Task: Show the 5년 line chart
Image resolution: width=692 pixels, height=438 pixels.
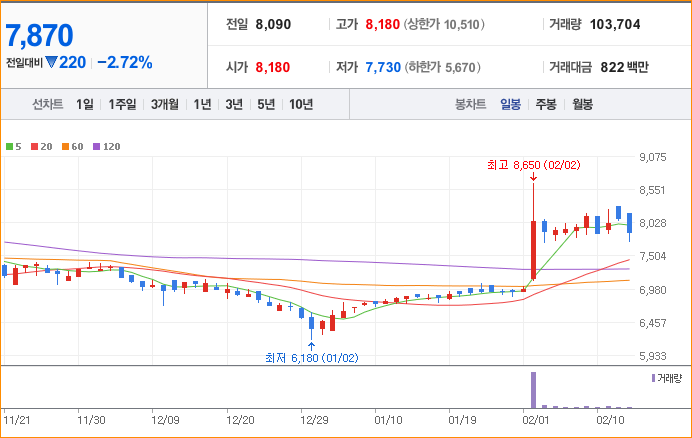Action: [x=266, y=105]
